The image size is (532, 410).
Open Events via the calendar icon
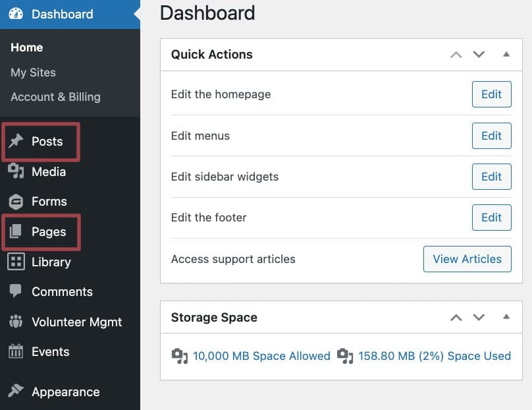click(x=17, y=352)
